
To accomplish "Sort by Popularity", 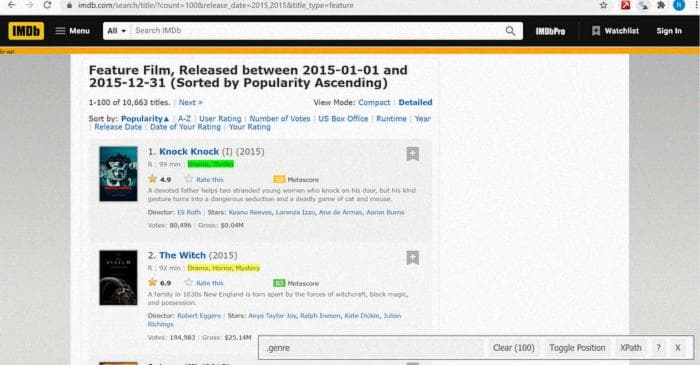I will click(145, 119).
